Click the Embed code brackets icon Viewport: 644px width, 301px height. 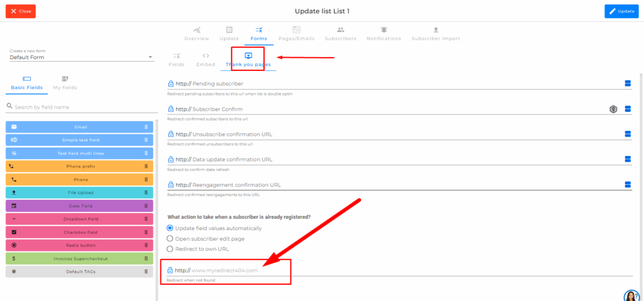tap(206, 55)
